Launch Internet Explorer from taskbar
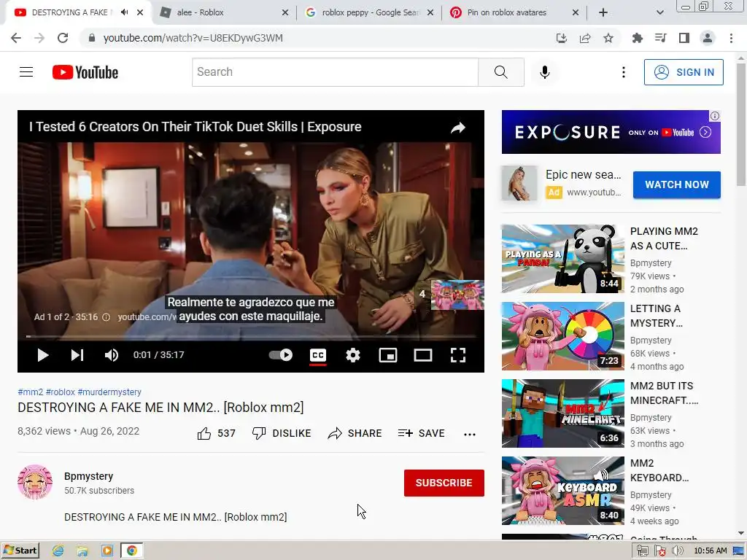The height and width of the screenshot is (560, 747). [58, 551]
